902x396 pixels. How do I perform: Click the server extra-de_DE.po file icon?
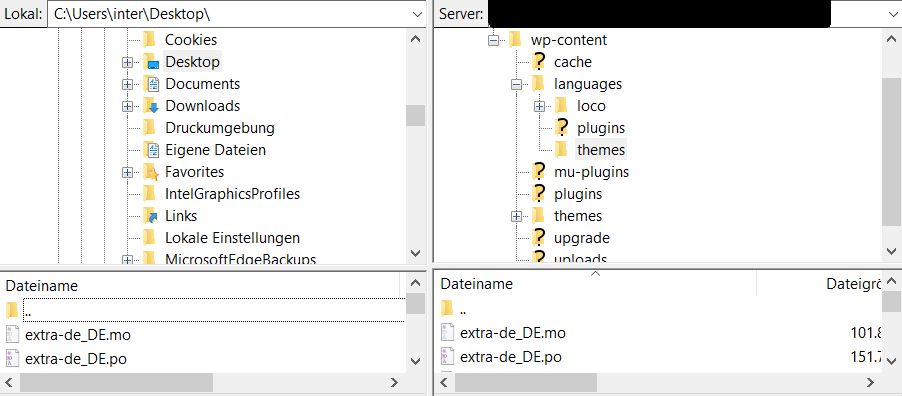pos(448,356)
